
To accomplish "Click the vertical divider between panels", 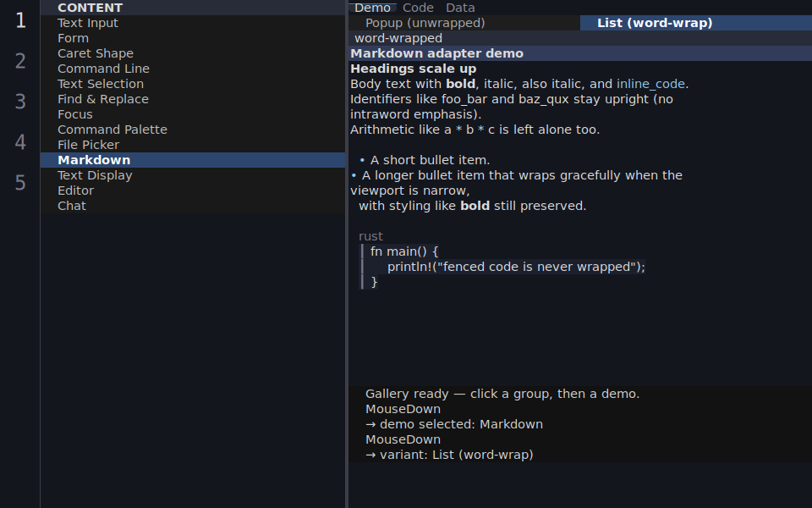I will click(x=347, y=254).
